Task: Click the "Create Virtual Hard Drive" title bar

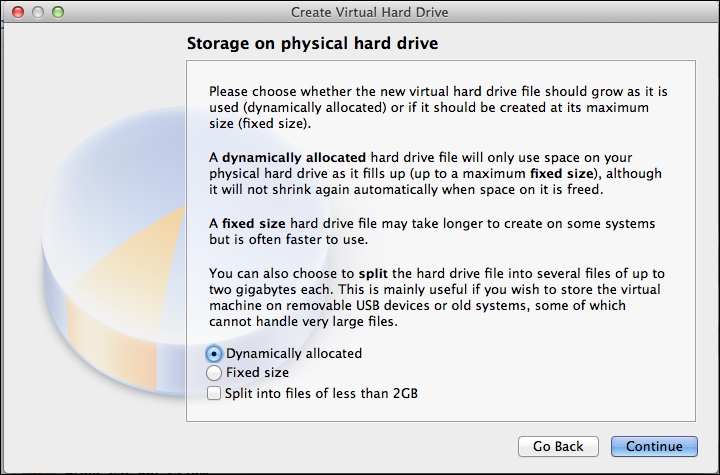Action: (369, 12)
